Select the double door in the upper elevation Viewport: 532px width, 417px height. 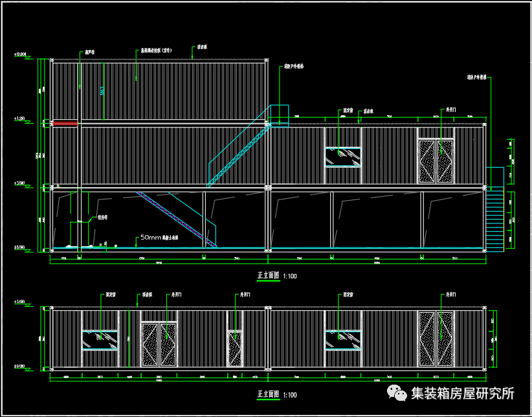436,161
